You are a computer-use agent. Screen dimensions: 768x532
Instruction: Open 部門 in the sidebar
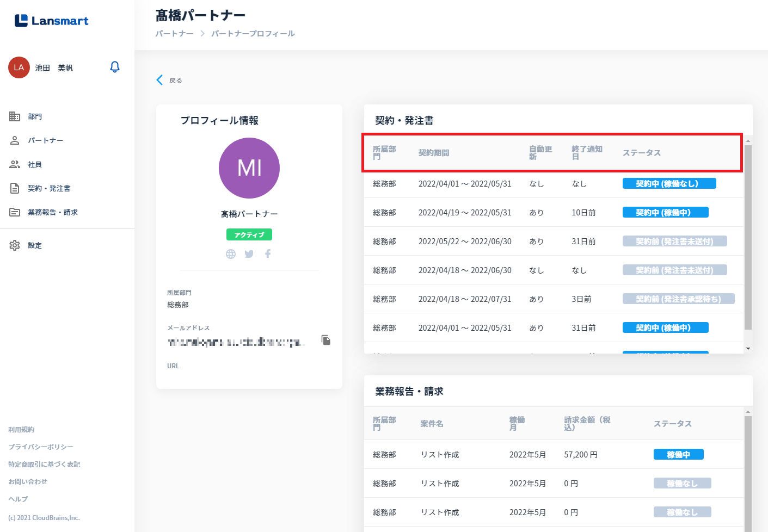pos(35,116)
